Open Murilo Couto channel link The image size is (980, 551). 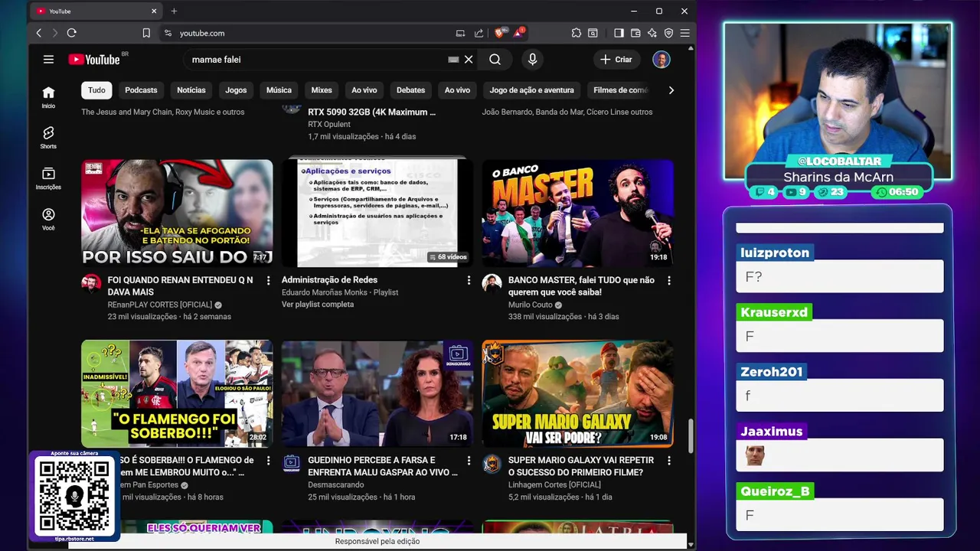(530, 305)
